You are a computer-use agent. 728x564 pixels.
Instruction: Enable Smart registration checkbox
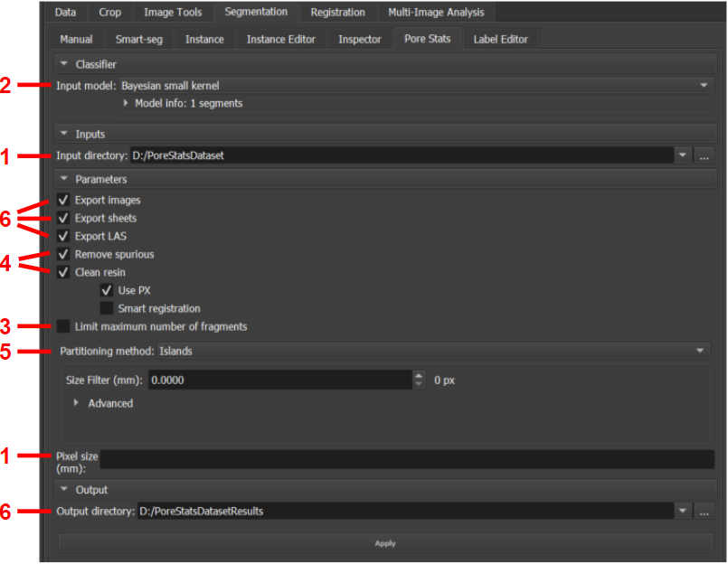(107, 308)
